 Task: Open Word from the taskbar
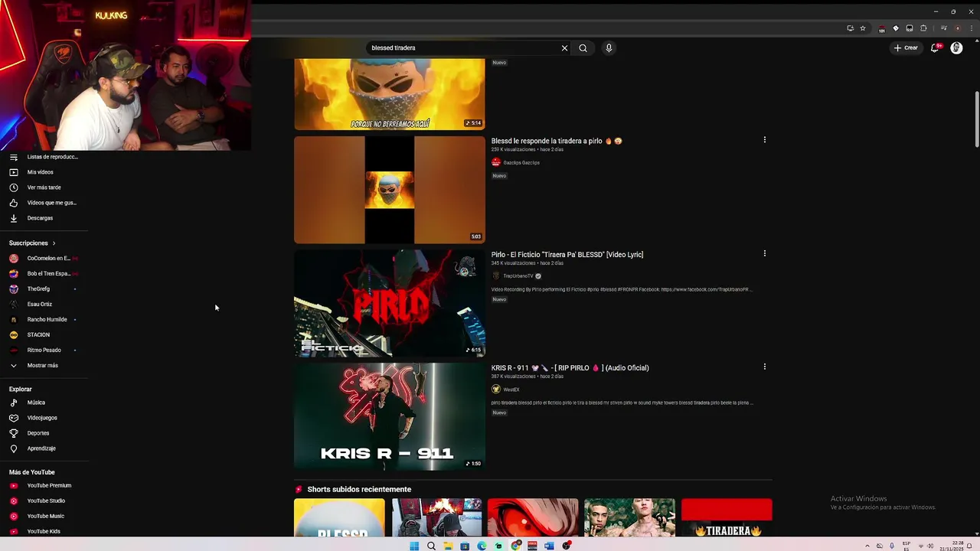[549, 546]
